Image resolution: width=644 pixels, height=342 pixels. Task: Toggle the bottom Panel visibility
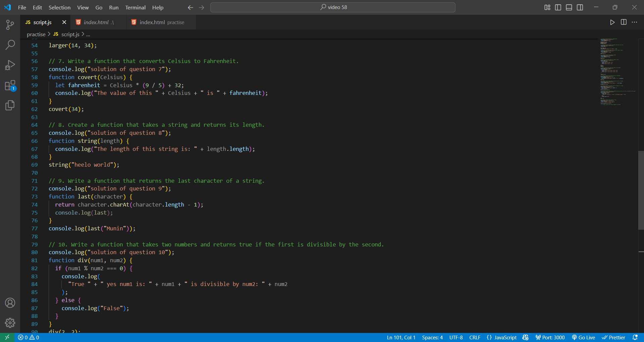click(569, 7)
